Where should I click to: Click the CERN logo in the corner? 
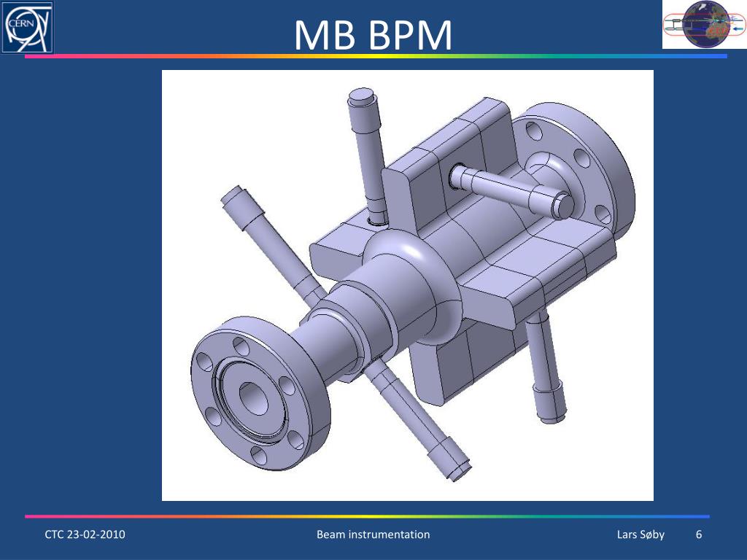pos(27,27)
